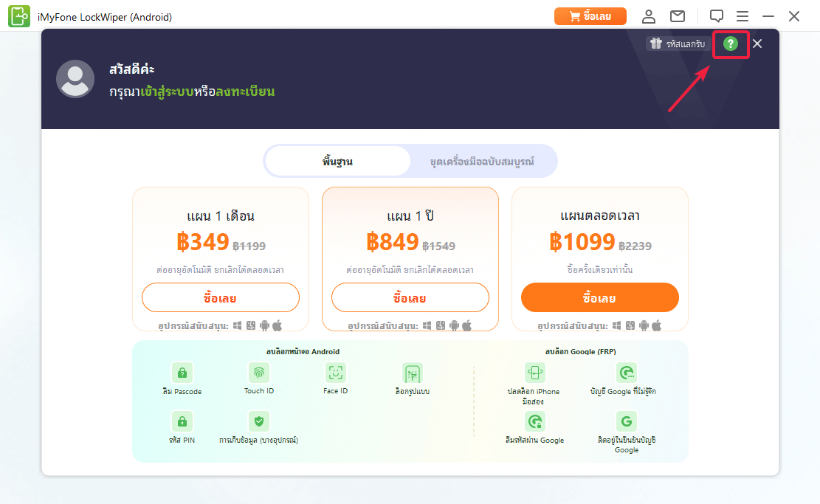Click the Apple icon under 1 month plan
The height and width of the screenshot is (504, 820).
(x=278, y=325)
